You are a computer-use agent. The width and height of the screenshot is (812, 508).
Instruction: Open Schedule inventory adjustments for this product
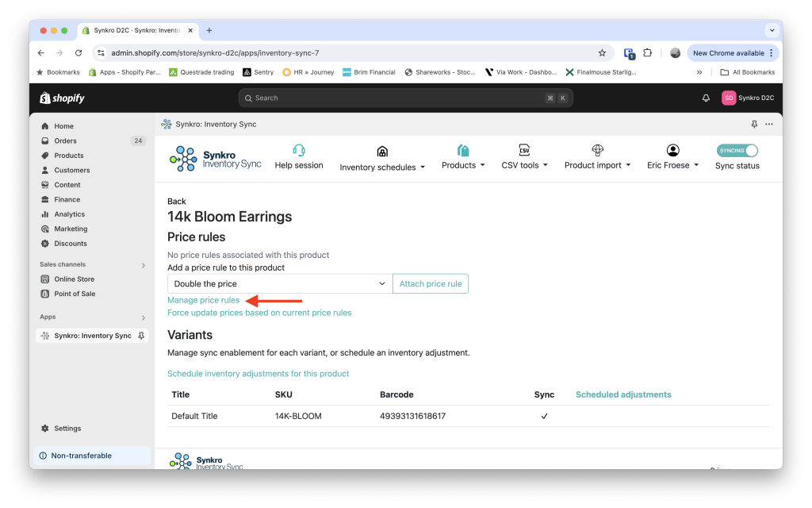(259, 373)
